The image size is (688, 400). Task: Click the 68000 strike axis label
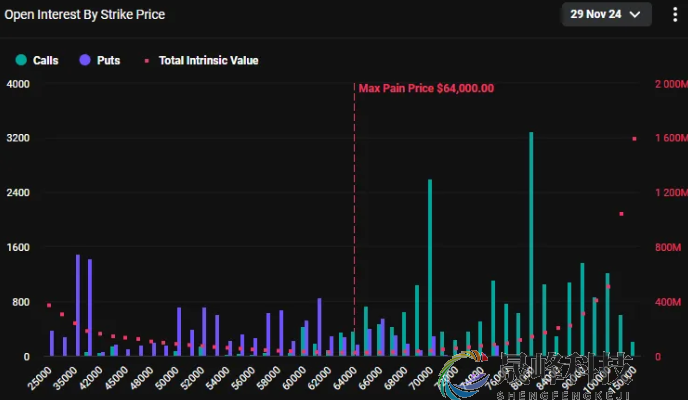[396, 378]
